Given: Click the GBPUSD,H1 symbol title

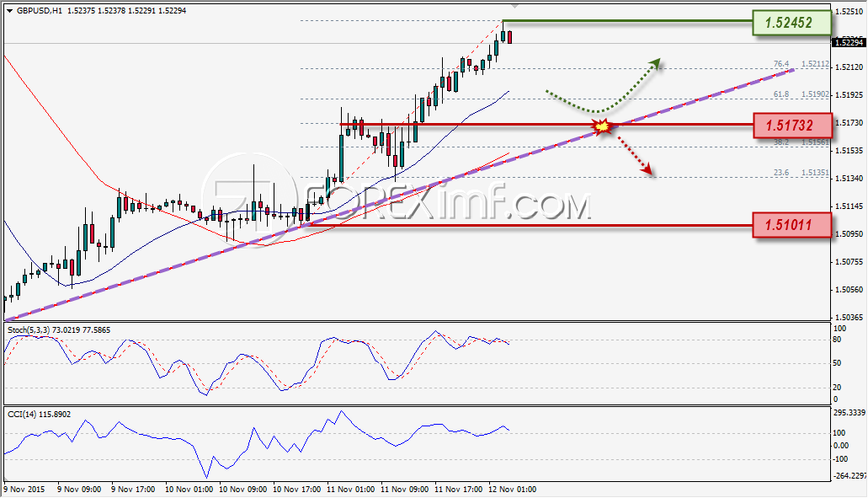Looking at the screenshot, I should tap(40, 10).
